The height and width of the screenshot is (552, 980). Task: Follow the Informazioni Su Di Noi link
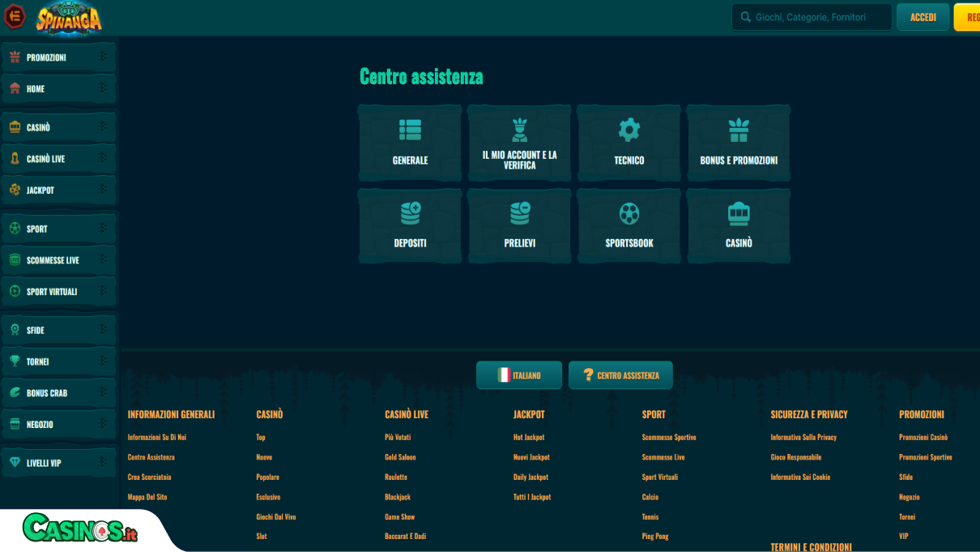pos(157,437)
